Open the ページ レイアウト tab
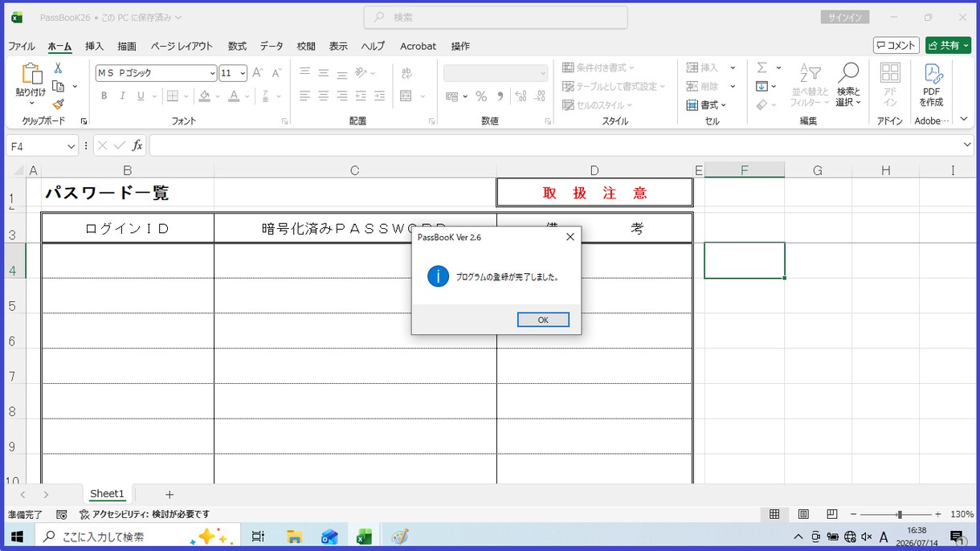980x551 pixels. pos(182,46)
